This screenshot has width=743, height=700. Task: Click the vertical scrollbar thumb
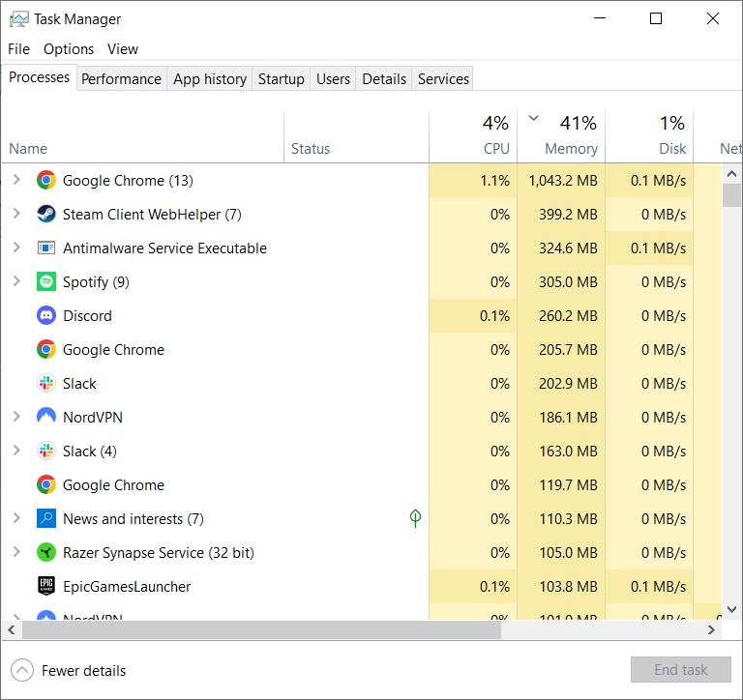(x=731, y=195)
